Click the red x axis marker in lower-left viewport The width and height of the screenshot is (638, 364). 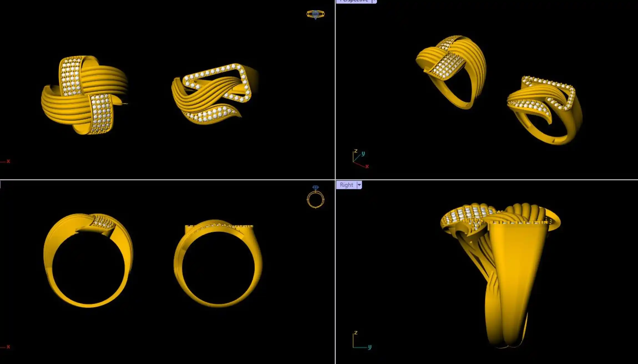8,347
